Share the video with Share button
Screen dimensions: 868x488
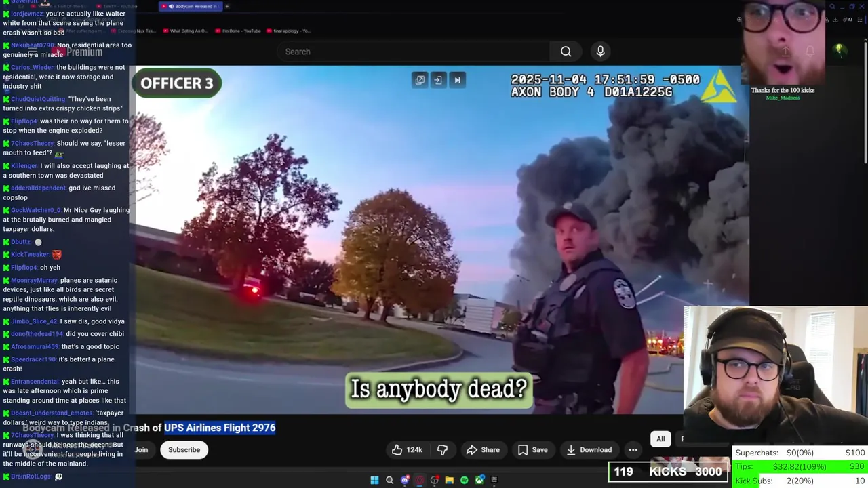pyautogui.click(x=483, y=450)
